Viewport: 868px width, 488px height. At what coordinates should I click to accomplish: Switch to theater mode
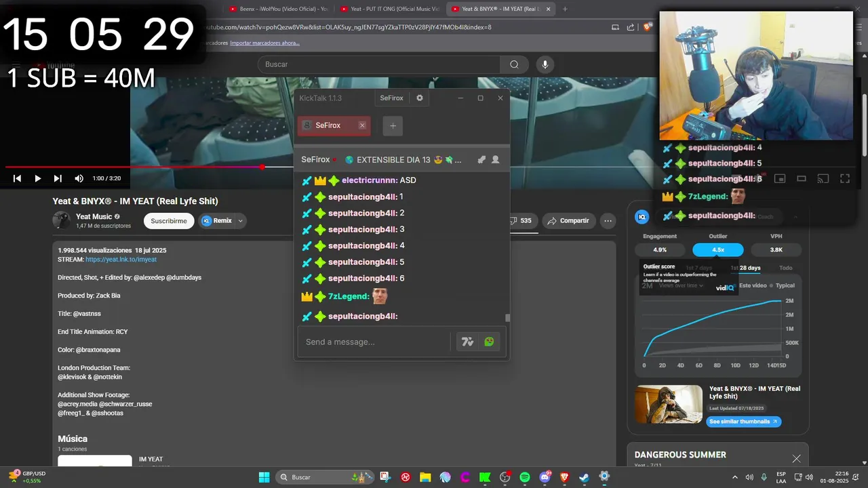802,178
